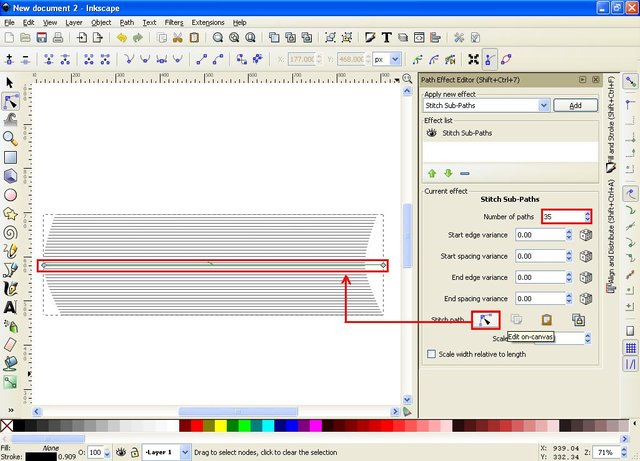Click Link to path icon for stitch path
Screen dimensions: 640x461
point(578,320)
